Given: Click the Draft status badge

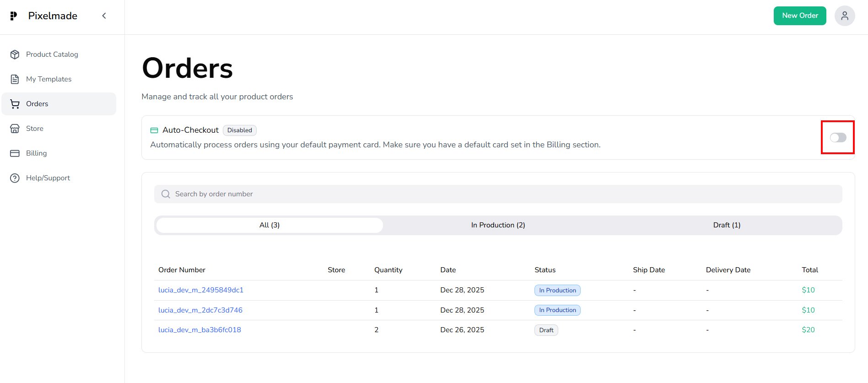Looking at the screenshot, I should tap(546, 330).
